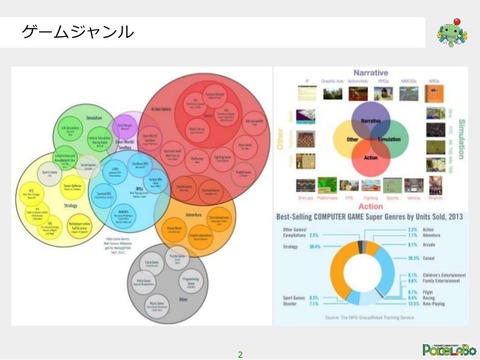Click the green Simulation circle in Venn diagram
Image resolution: width=480 pixels, height=360 pixels.
(x=392, y=139)
